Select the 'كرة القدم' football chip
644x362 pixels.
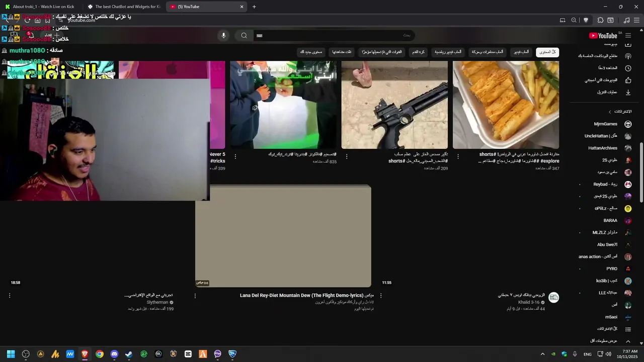pyautogui.click(x=418, y=52)
